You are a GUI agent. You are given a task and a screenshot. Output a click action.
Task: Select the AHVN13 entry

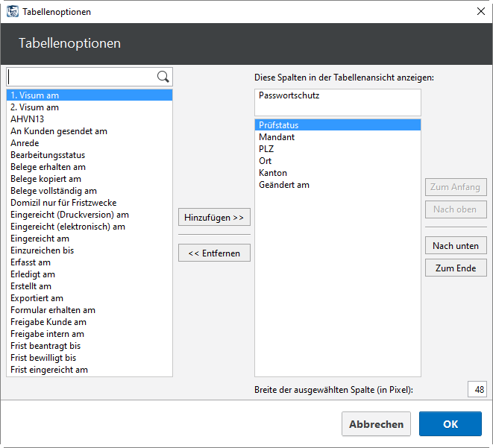coord(90,119)
